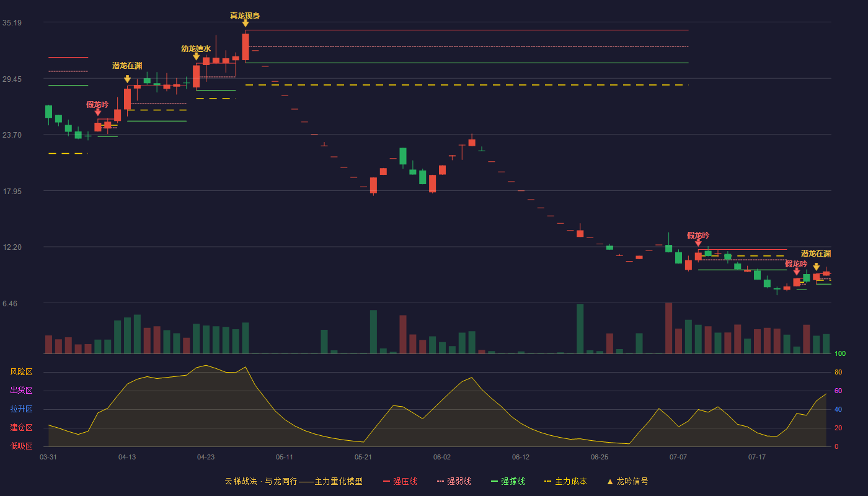Click the 幼龙速水 signal arrow marker
Image resolution: width=868 pixels, height=496 pixels.
tap(197, 56)
